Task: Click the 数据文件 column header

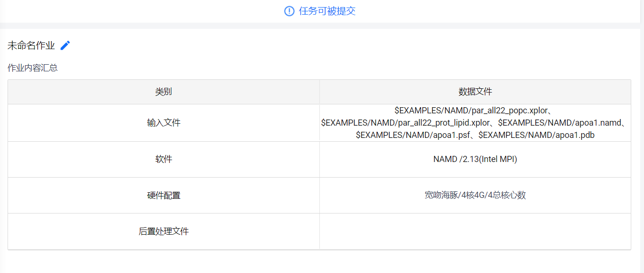Action: (475, 92)
